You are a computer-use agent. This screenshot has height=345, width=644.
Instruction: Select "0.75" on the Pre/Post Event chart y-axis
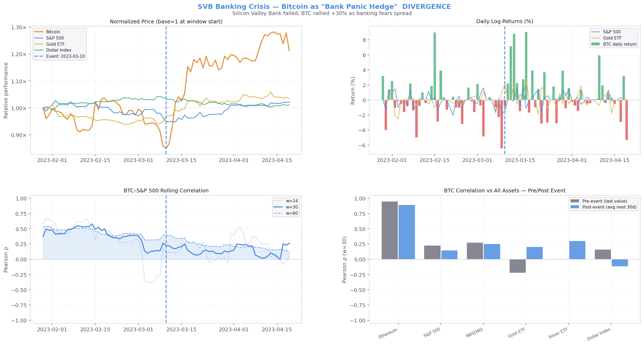(360, 214)
